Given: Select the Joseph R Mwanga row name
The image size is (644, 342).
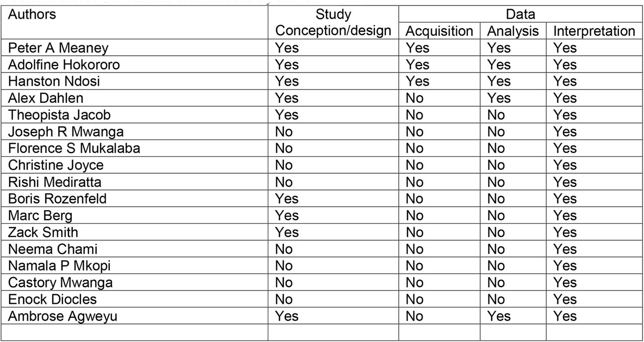Looking at the screenshot, I should click(134, 131).
